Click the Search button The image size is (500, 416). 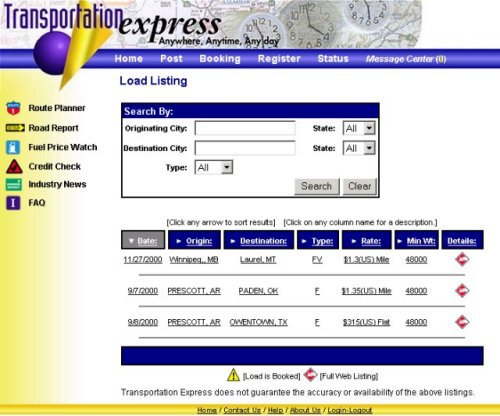pyautogui.click(x=317, y=186)
